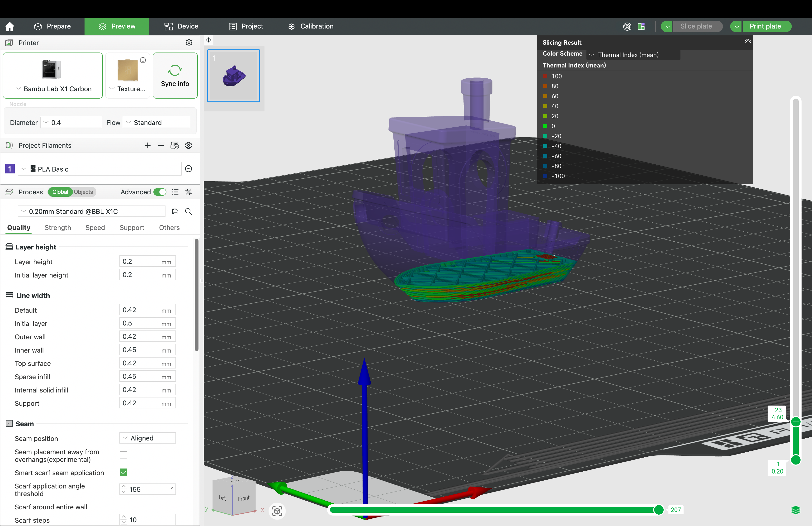The height and width of the screenshot is (526, 812).
Task: Click the Home icon in the top bar
Action: [x=10, y=26]
